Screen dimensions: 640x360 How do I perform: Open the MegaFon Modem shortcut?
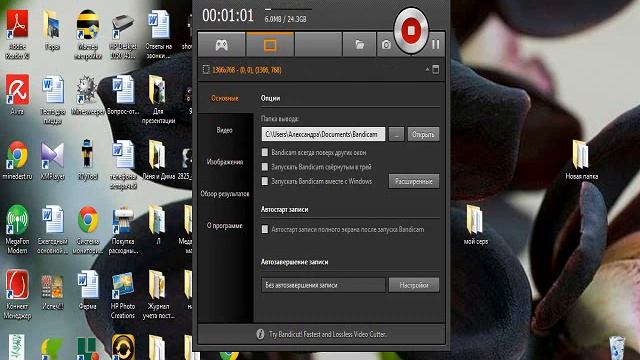[17, 230]
